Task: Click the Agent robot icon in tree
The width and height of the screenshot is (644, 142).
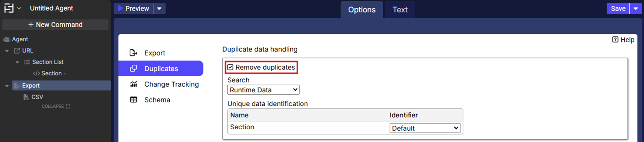Action: point(7,39)
